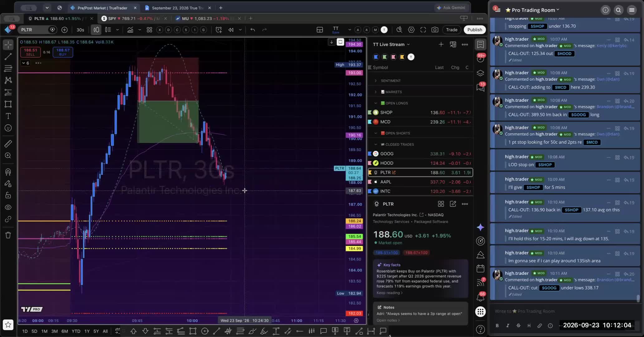
Task: Open the Trade button panel
Action: pyautogui.click(x=452, y=30)
